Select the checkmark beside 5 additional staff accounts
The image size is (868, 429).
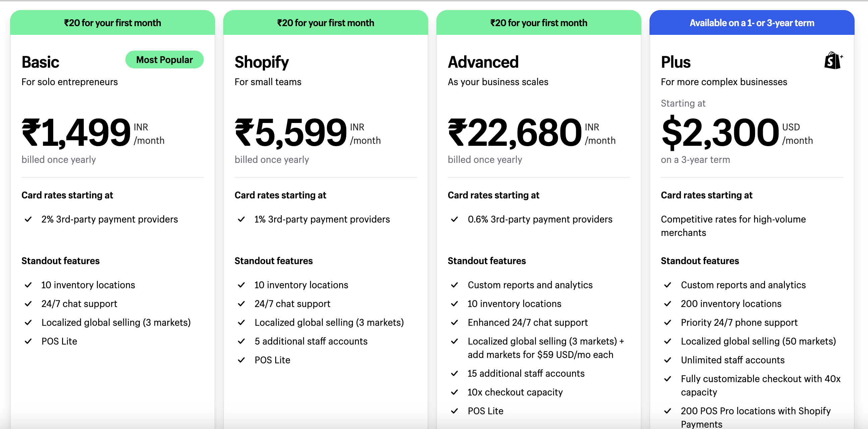[x=241, y=341]
